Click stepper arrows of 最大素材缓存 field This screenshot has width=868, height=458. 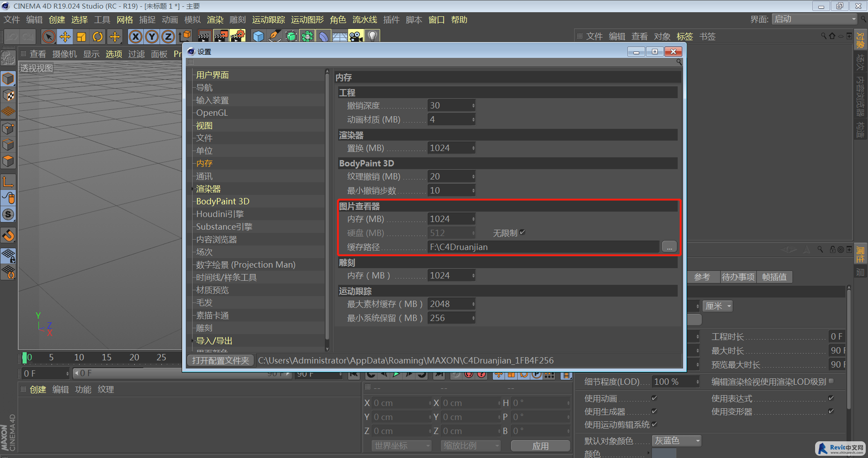473,304
